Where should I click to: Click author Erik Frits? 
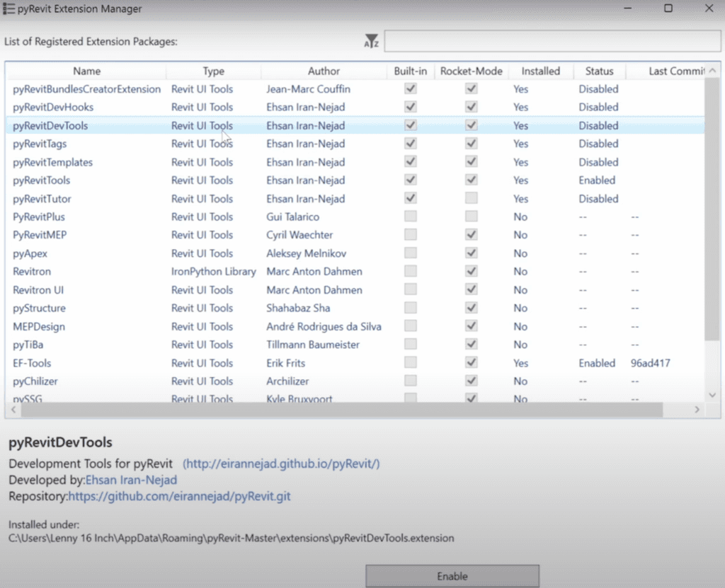(x=286, y=363)
